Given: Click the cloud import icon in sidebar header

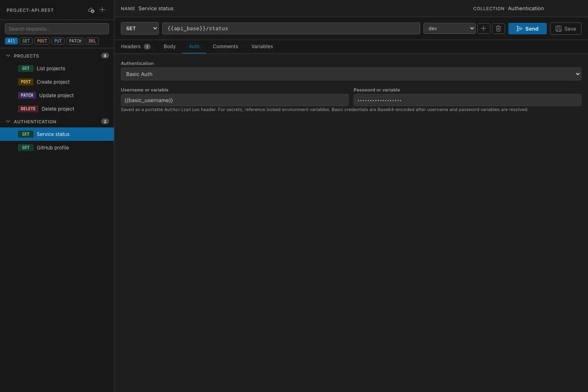Looking at the screenshot, I should (91, 10).
